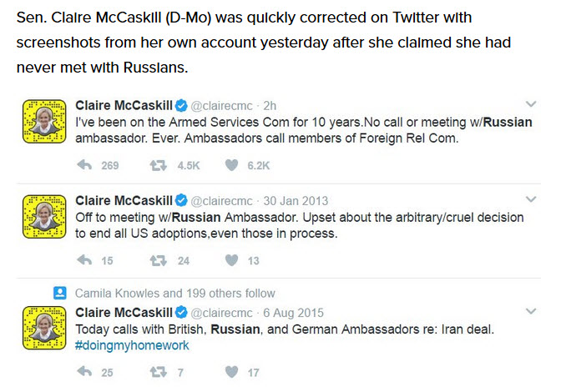Retweet the 6 Aug 2015 tweet

[158, 372]
